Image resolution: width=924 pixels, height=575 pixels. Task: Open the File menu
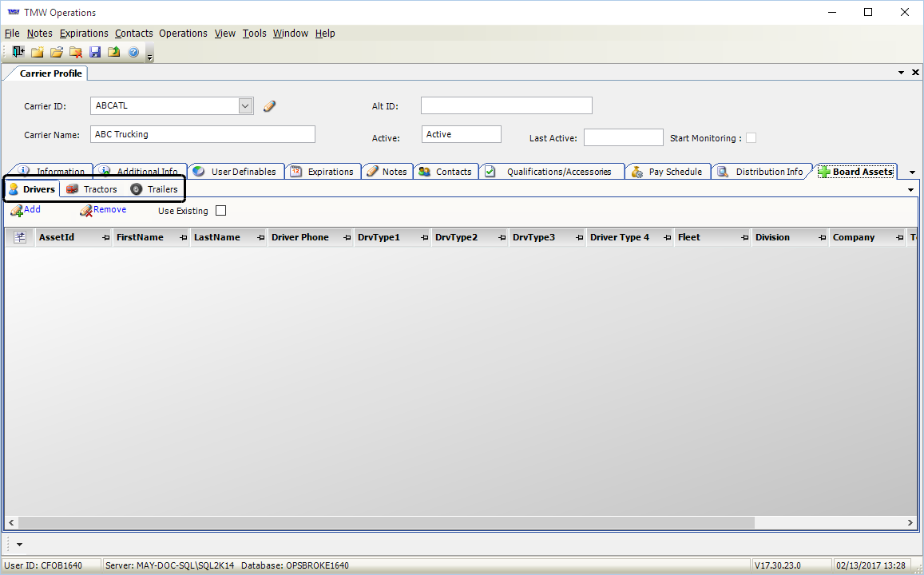[x=12, y=34]
